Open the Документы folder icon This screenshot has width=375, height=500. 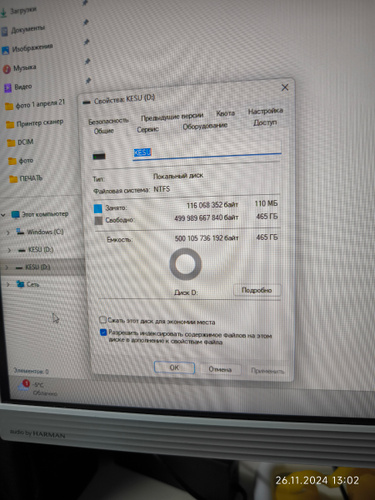click(x=5, y=31)
